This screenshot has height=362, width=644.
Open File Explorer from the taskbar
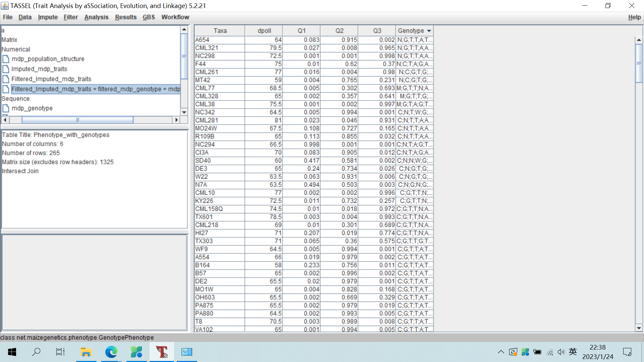pyautogui.click(x=86, y=352)
